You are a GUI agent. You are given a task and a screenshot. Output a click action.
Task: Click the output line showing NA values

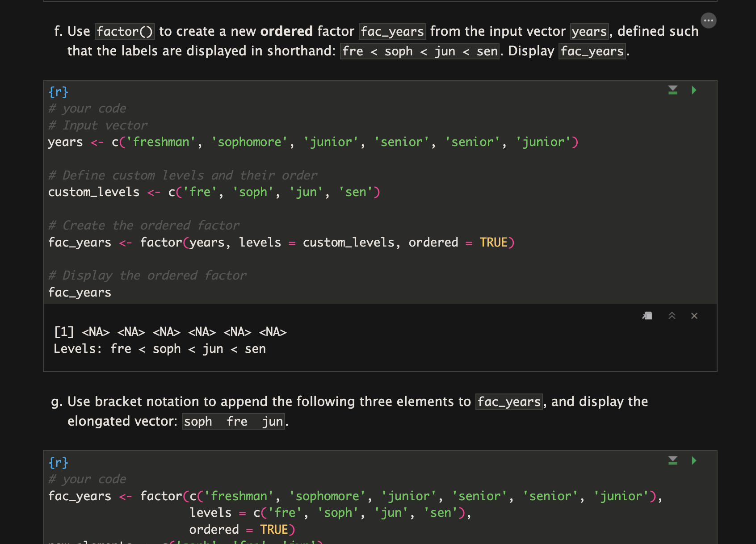pos(170,332)
